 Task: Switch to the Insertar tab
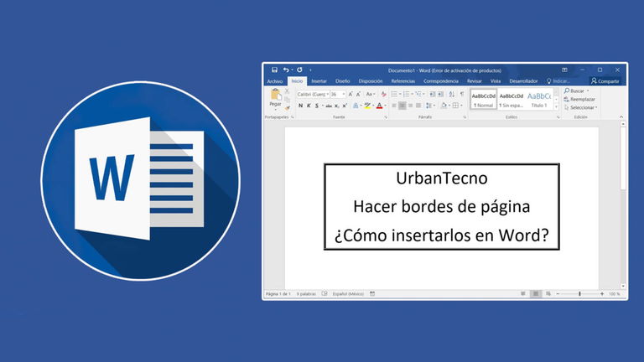tap(319, 81)
